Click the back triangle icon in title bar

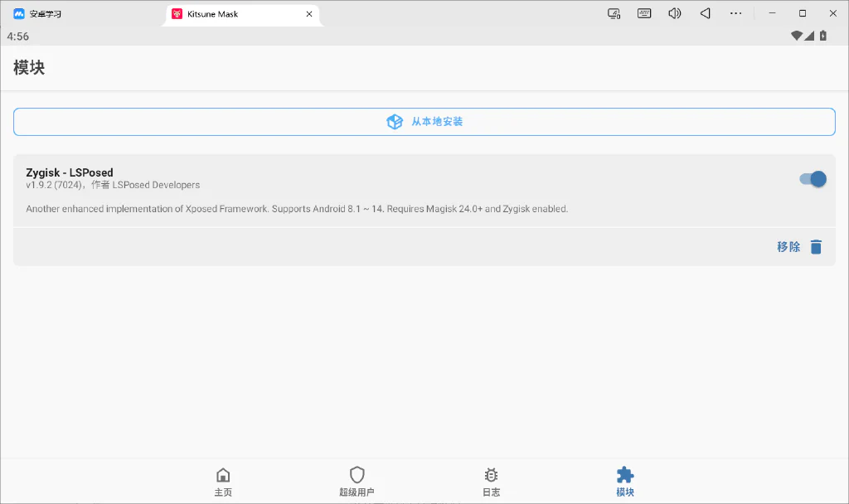705,13
